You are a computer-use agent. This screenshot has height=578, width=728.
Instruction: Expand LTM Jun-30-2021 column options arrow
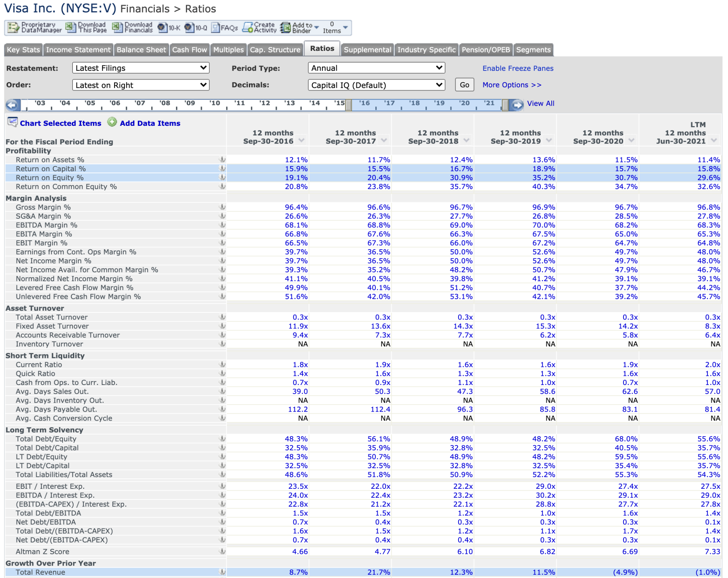point(714,140)
